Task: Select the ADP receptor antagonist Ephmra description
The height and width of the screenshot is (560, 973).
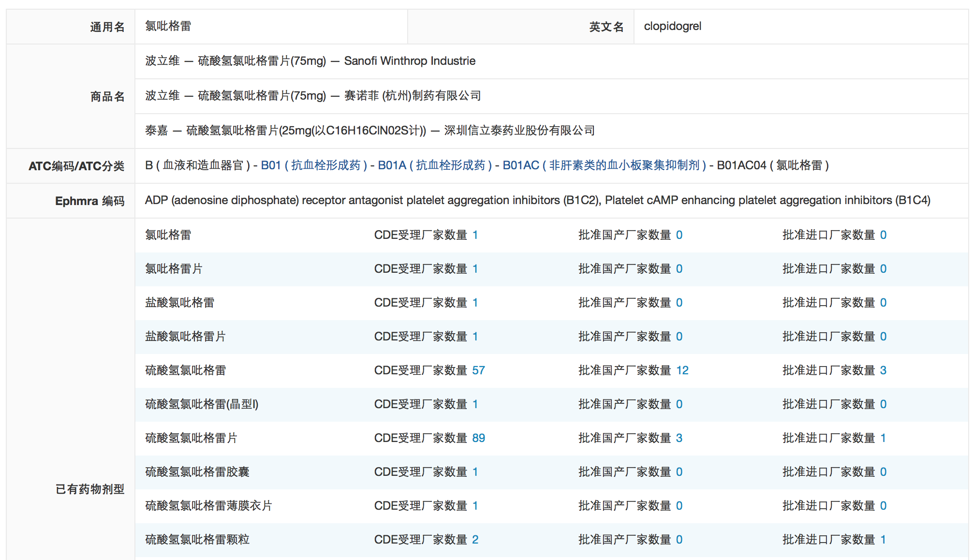Action: pos(538,200)
